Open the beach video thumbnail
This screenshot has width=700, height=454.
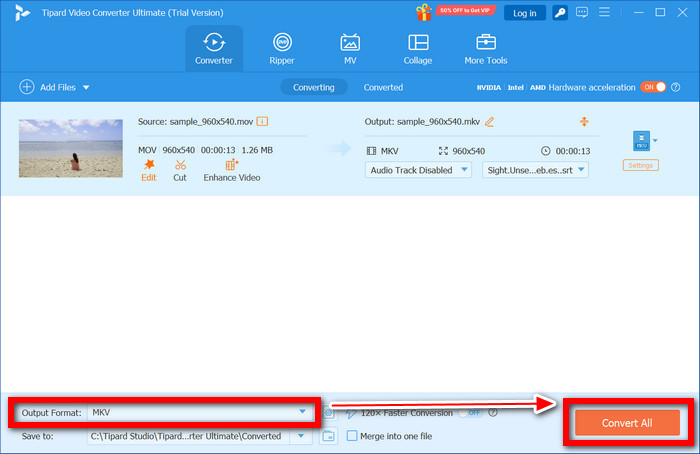[71, 148]
